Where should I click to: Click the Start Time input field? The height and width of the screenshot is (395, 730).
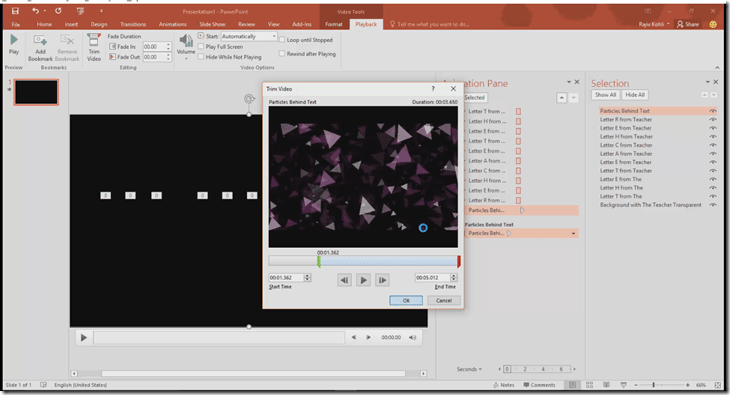tap(286, 278)
